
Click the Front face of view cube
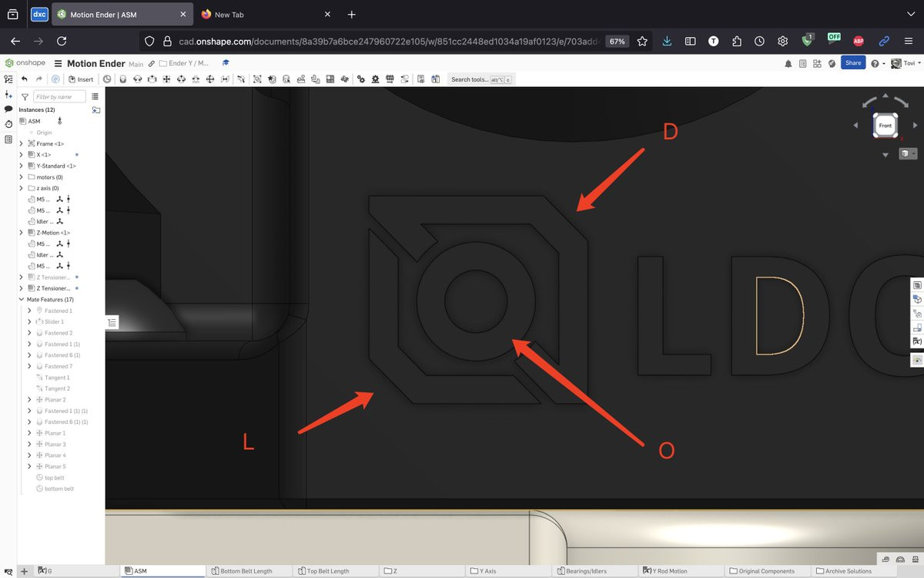885,126
